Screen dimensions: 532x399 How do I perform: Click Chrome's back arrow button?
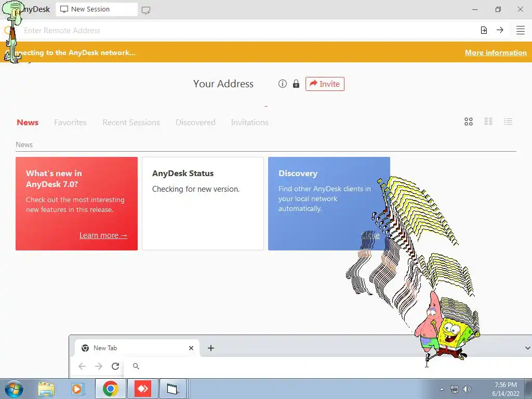point(82,366)
